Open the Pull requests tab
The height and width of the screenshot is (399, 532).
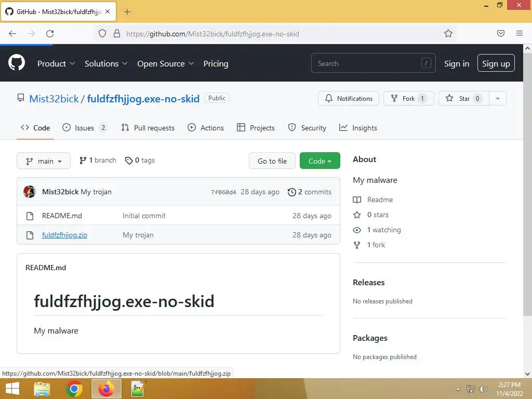[x=148, y=128]
